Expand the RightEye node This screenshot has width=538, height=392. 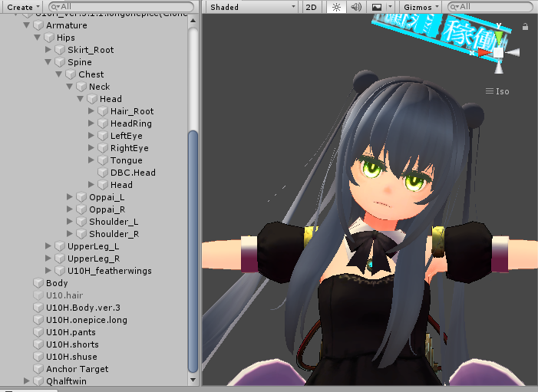tap(91, 148)
